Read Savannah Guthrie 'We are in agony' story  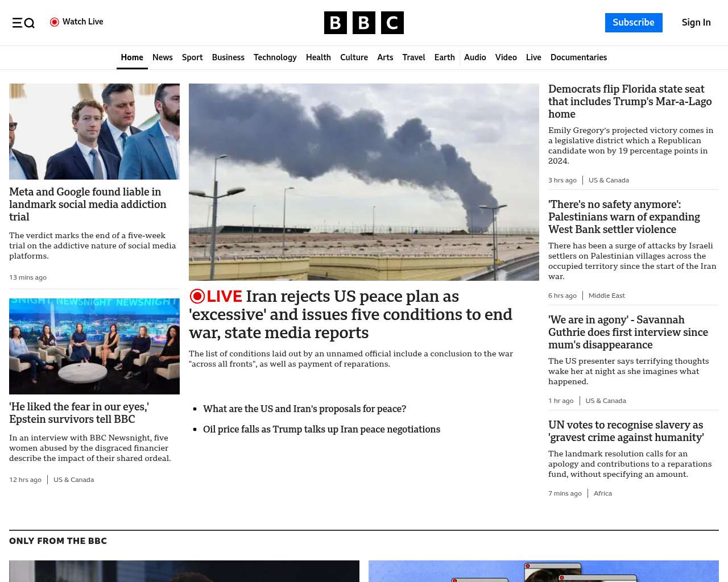coord(628,332)
